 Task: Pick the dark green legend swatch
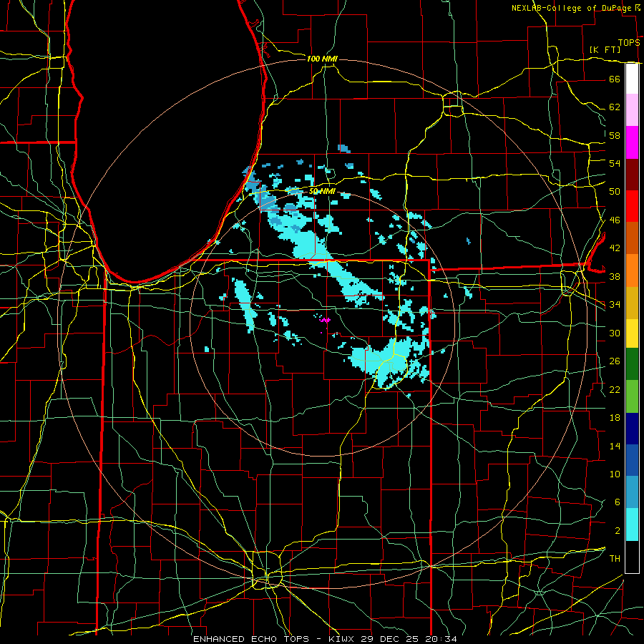pyautogui.click(x=632, y=364)
